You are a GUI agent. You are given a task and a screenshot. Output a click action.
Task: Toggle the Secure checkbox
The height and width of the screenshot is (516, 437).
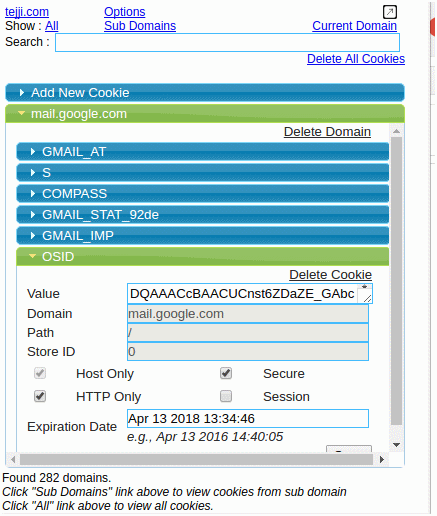pyautogui.click(x=226, y=373)
